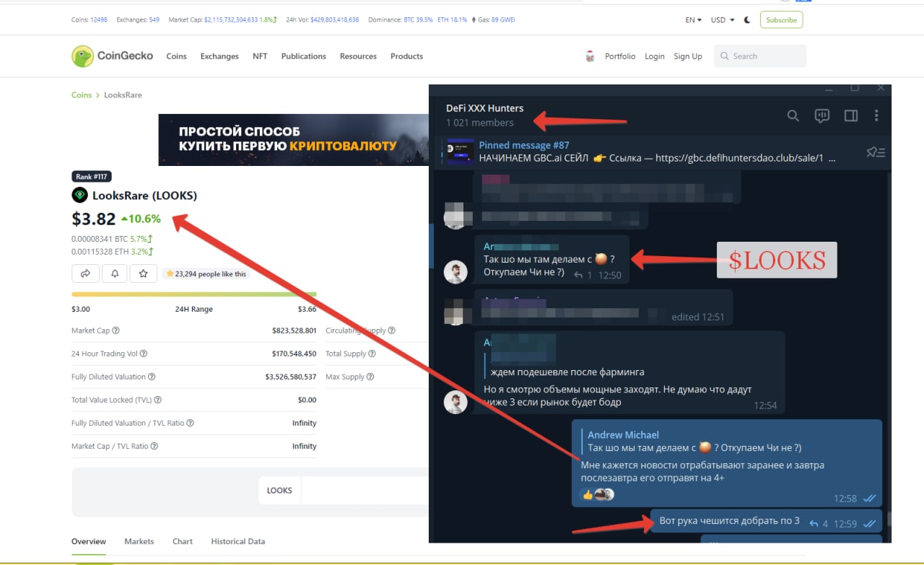
Task: Click the Russian crypto purchase banner ad
Action: point(294,140)
